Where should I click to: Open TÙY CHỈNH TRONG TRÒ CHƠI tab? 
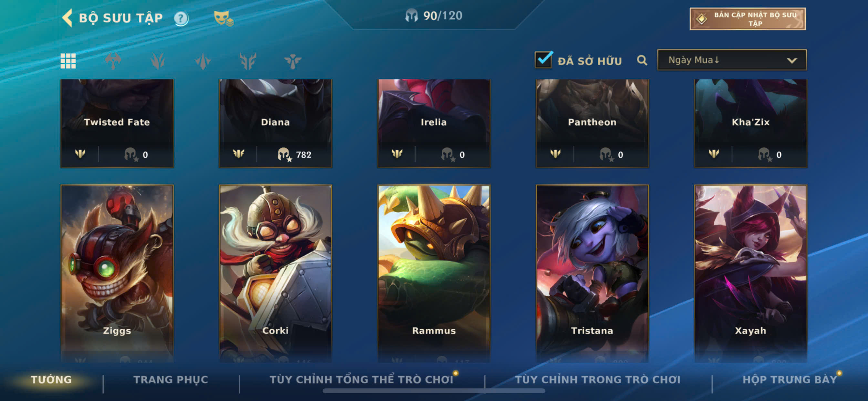click(x=598, y=380)
